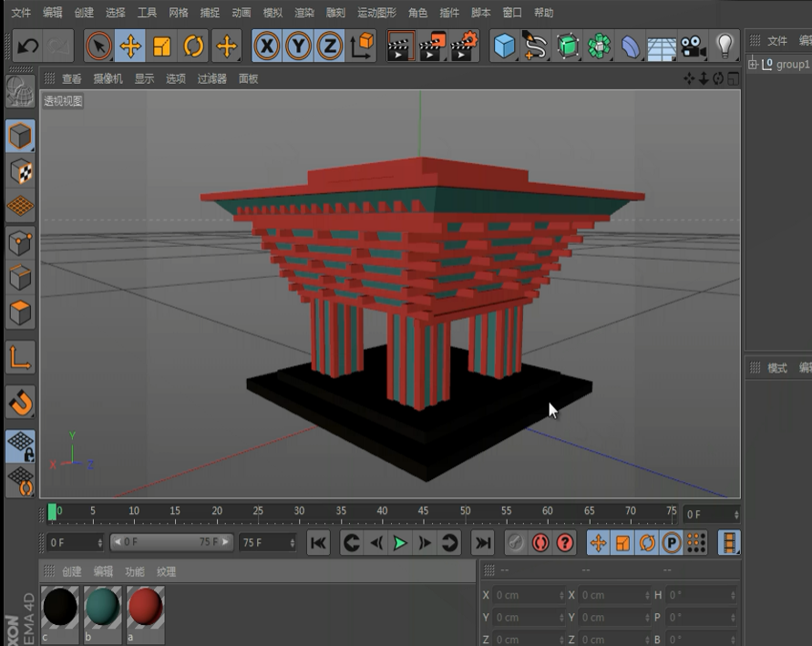Click the Record Active Objects button
This screenshot has width=812, height=646.
pyautogui.click(x=515, y=543)
